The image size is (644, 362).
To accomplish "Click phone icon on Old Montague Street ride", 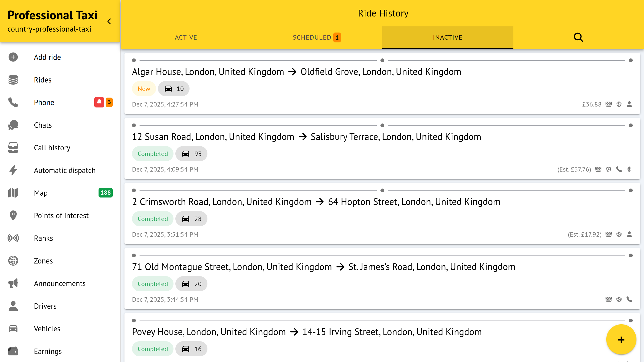I will pos(629,299).
